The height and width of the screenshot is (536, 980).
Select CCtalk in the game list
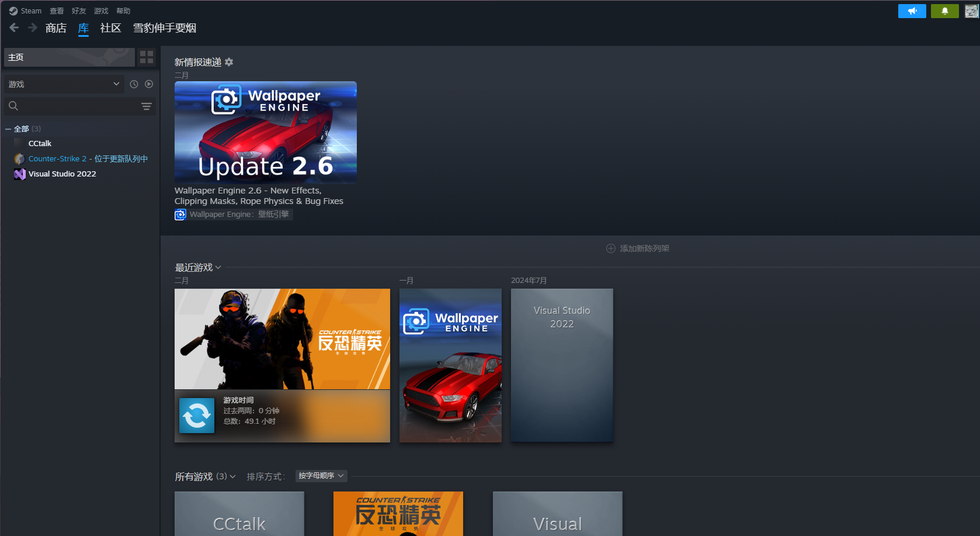pos(40,143)
